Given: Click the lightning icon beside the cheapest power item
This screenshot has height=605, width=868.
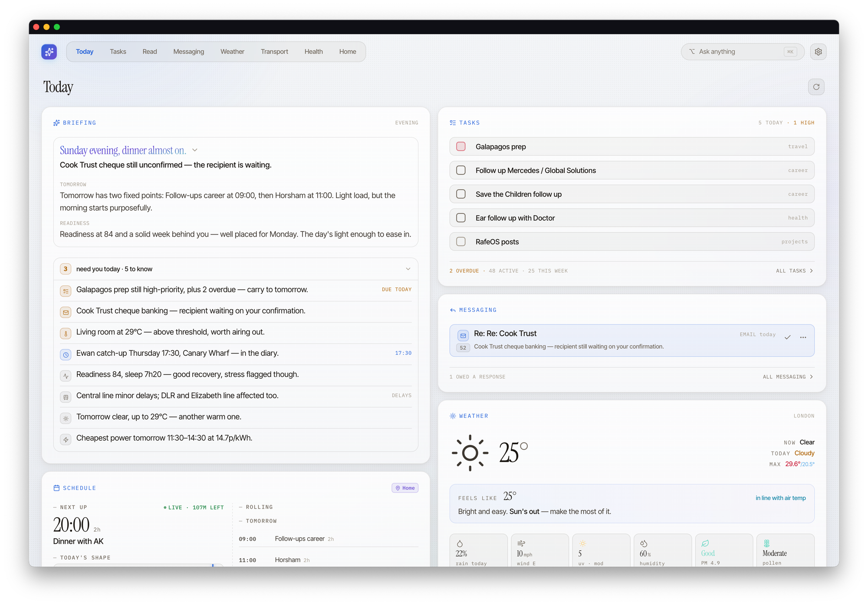Looking at the screenshot, I should click(x=66, y=439).
